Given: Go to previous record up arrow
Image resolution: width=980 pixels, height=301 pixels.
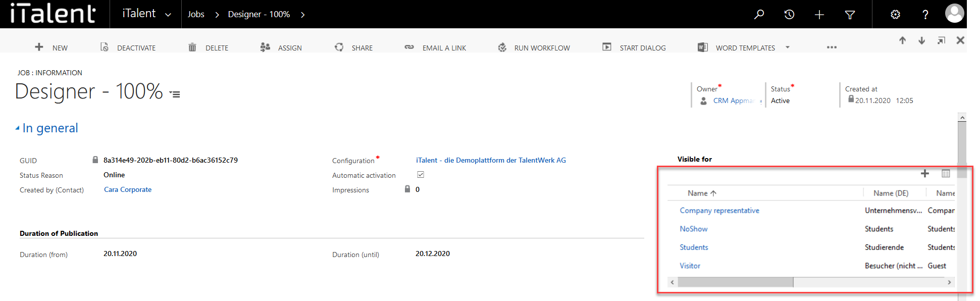Looking at the screenshot, I should click(902, 40).
